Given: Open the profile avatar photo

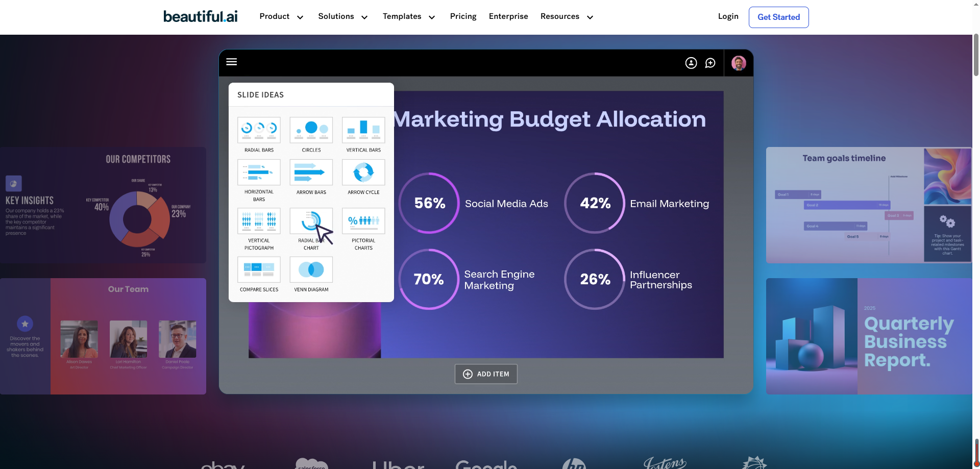Looking at the screenshot, I should click(x=738, y=63).
